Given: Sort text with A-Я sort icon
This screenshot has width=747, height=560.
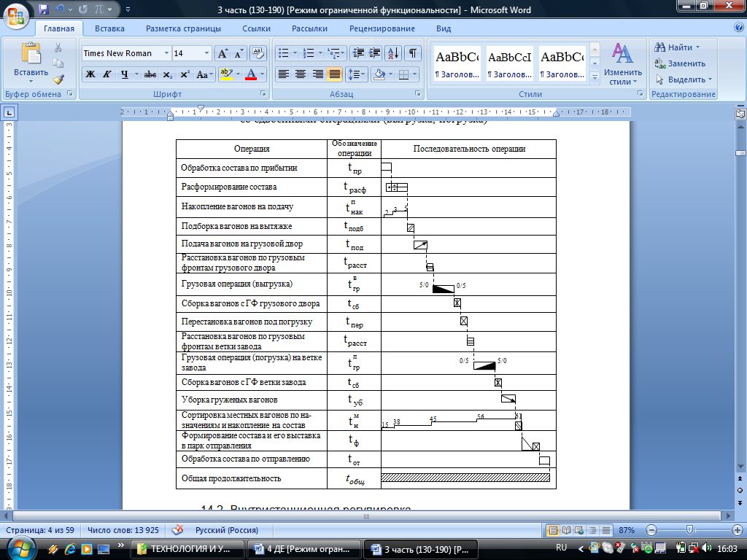Looking at the screenshot, I should click(x=393, y=53).
